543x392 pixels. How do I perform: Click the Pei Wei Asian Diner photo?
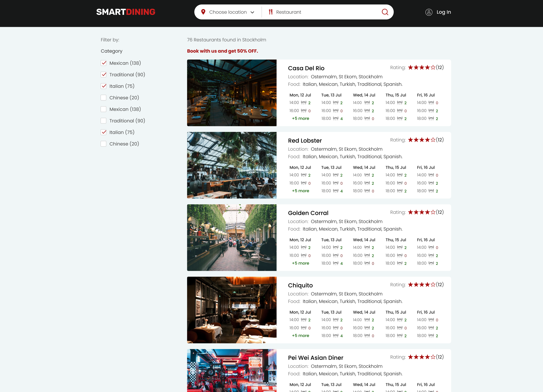(x=232, y=370)
